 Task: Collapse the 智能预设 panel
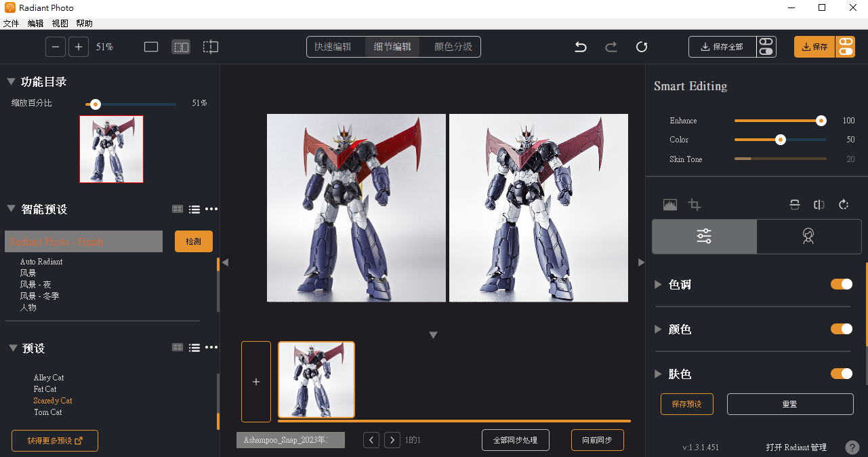click(12, 209)
